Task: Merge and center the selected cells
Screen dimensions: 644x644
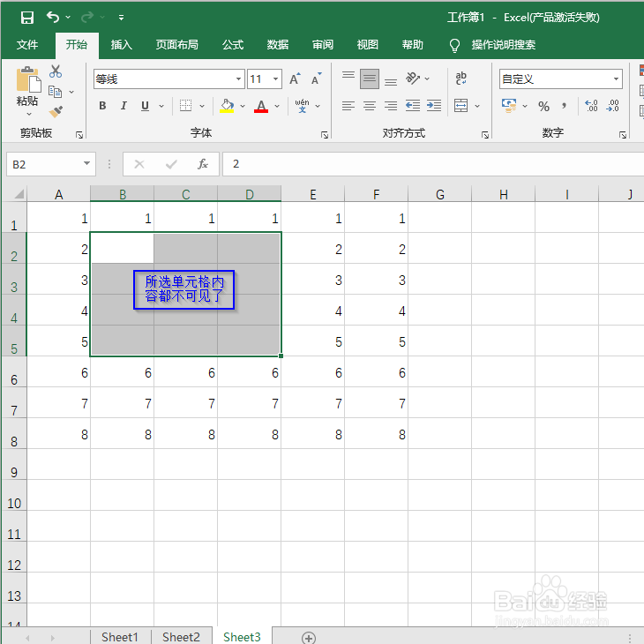Action: 461,106
